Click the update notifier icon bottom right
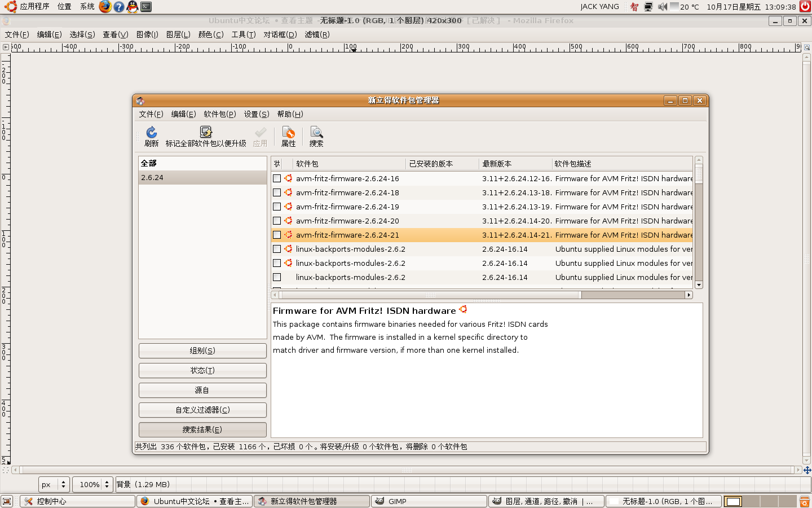Screen dimensions: 812x508 [805, 501]
